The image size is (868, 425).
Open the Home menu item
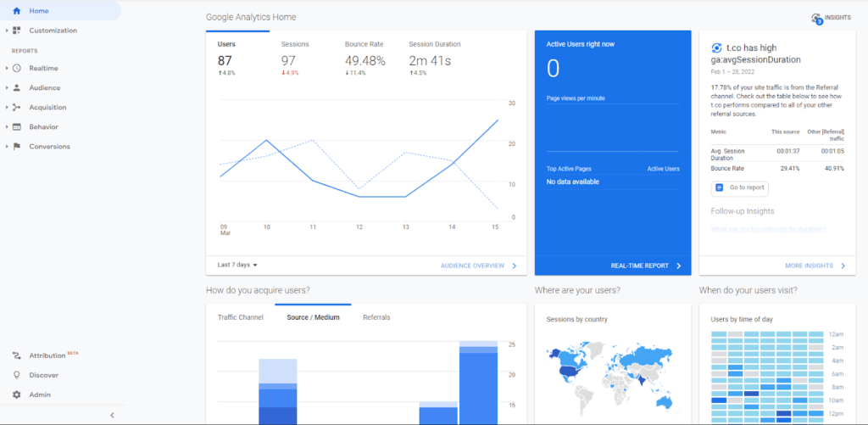pyautogui.click(x=60, y=11)
